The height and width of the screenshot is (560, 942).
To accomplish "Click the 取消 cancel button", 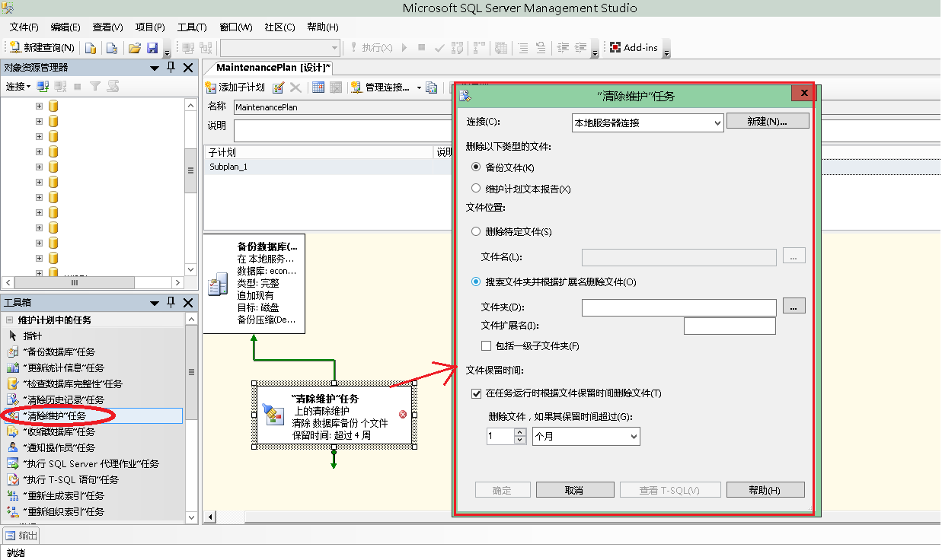I will (574, 490).
